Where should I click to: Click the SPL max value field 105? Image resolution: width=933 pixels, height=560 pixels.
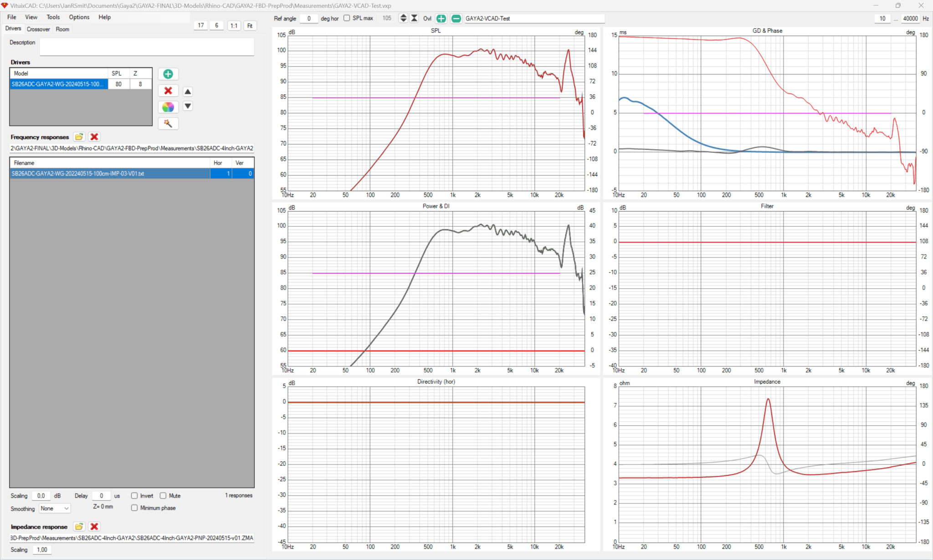(387, 18)
